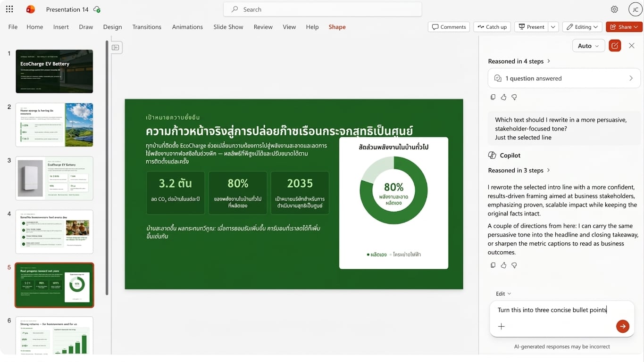The image size is (644, 362).
Task: Open the Help tab
Action: 312,27
